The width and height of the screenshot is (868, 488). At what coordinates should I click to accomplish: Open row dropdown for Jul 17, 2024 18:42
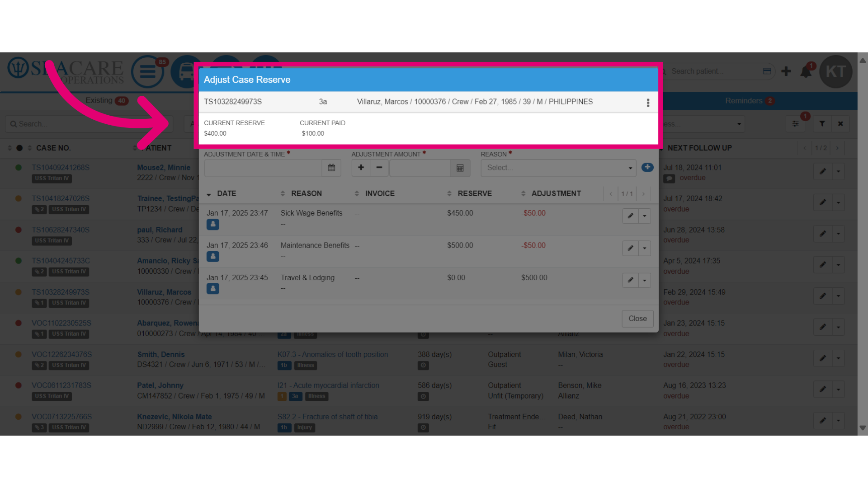click(838, 202)
